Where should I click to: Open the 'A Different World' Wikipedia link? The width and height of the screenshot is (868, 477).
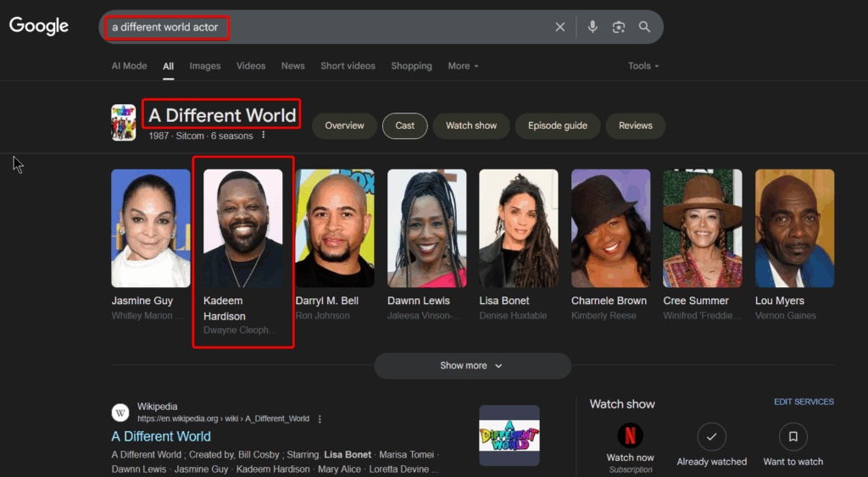tap(161, 436)
